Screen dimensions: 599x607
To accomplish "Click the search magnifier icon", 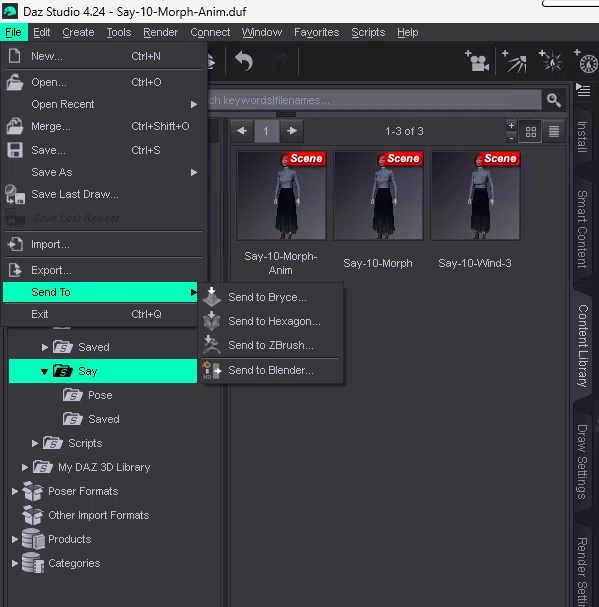I will coord(554,100).
